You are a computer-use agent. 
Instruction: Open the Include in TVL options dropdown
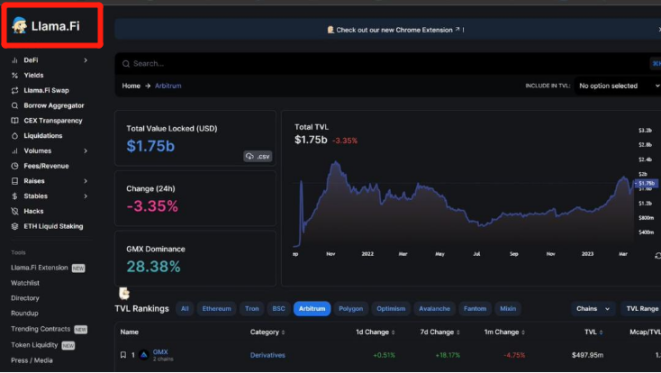tap(618, 86)
